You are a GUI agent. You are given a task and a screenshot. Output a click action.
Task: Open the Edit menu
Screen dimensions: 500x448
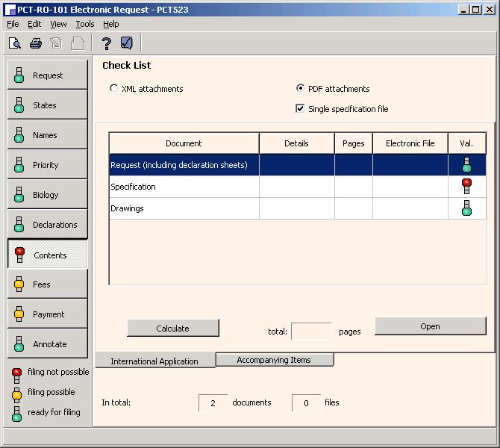(34, 24)
